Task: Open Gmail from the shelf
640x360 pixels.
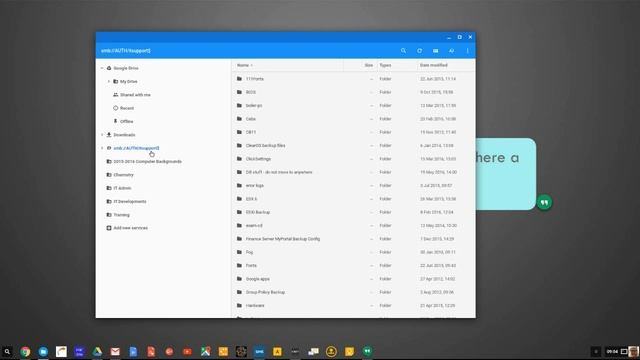Action: 115,351
